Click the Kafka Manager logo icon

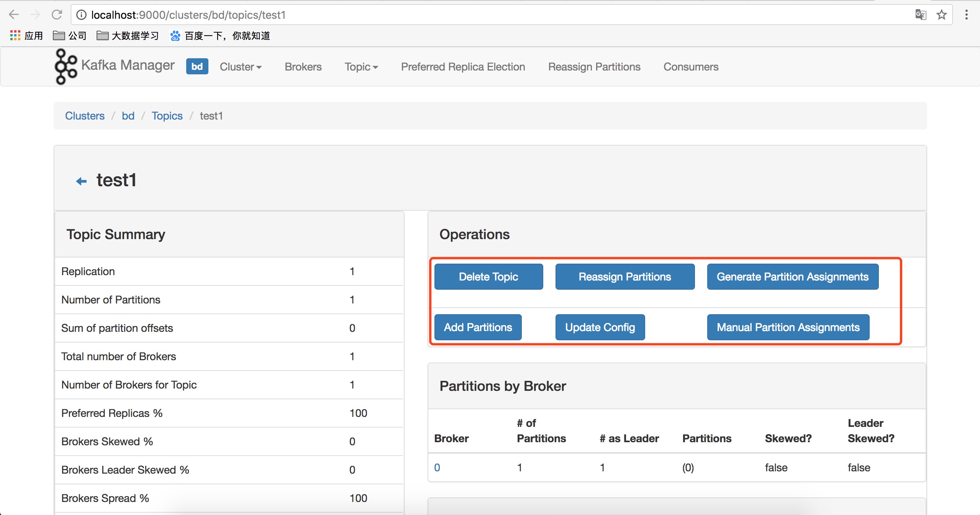(66, 66)
